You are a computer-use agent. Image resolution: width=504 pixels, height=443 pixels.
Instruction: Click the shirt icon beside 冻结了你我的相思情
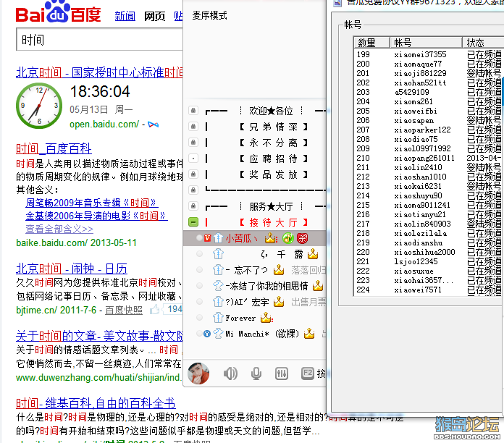pos(218,286)
